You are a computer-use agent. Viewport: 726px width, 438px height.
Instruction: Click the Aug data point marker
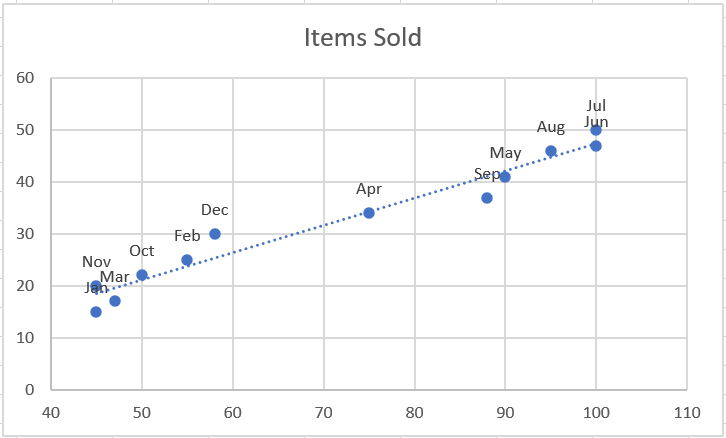click(x=551, y=151)
